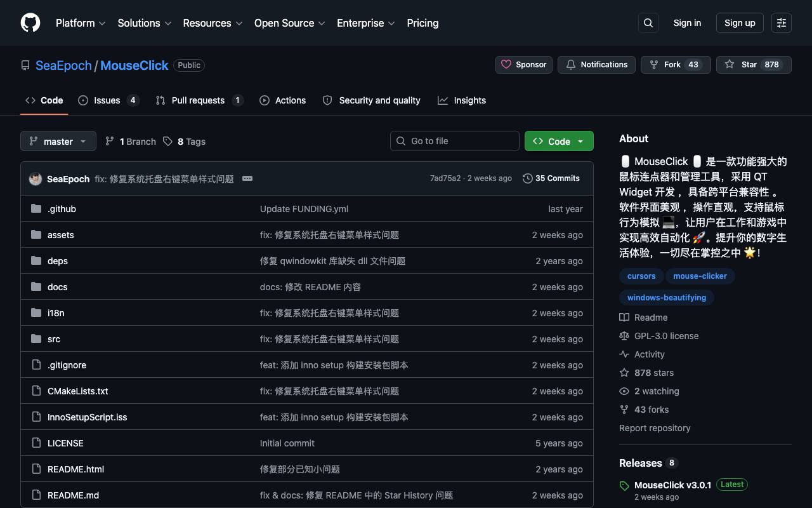Open the master branch selector
This screenshot has width=812, height=508.
[58, 141]
